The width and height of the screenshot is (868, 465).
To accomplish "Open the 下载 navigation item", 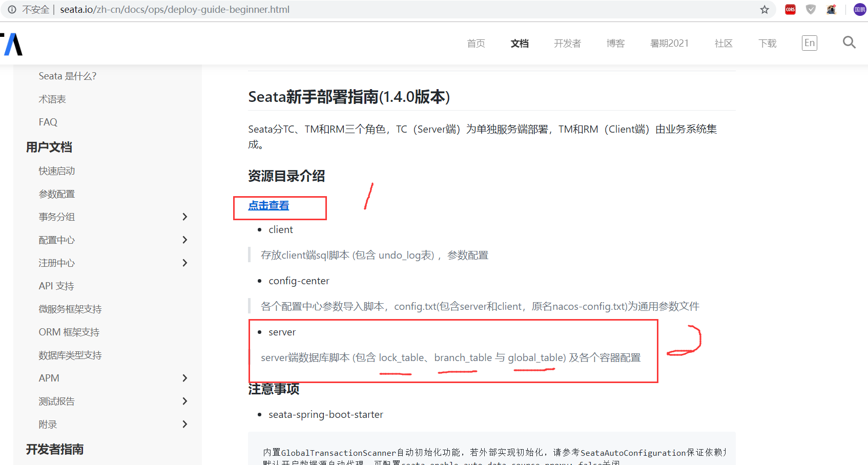I will click(768, 44).
